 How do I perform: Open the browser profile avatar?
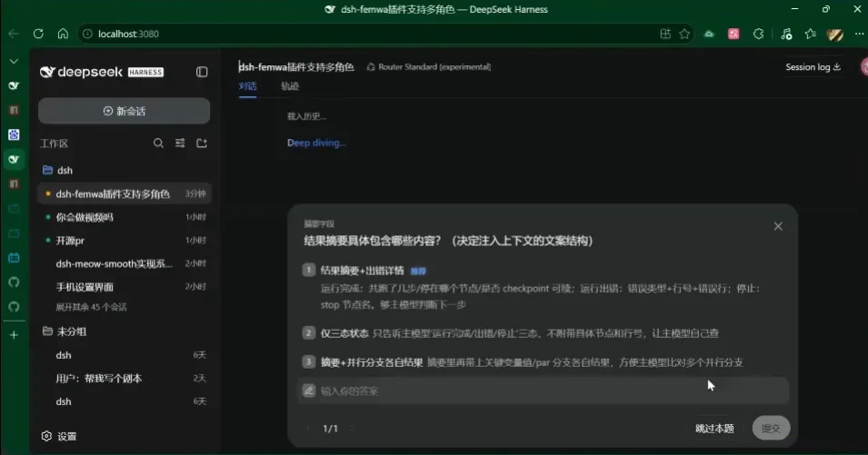click(834, 35)
